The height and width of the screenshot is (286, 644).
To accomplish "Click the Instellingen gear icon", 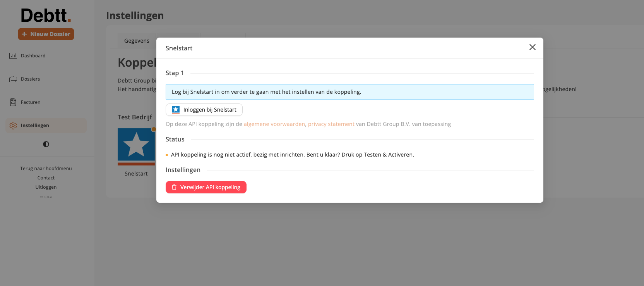I will coord(13,126).
